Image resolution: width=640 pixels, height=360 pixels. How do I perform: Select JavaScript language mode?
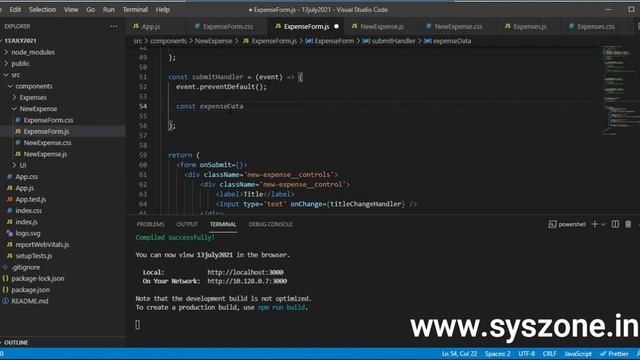point(578,354)
